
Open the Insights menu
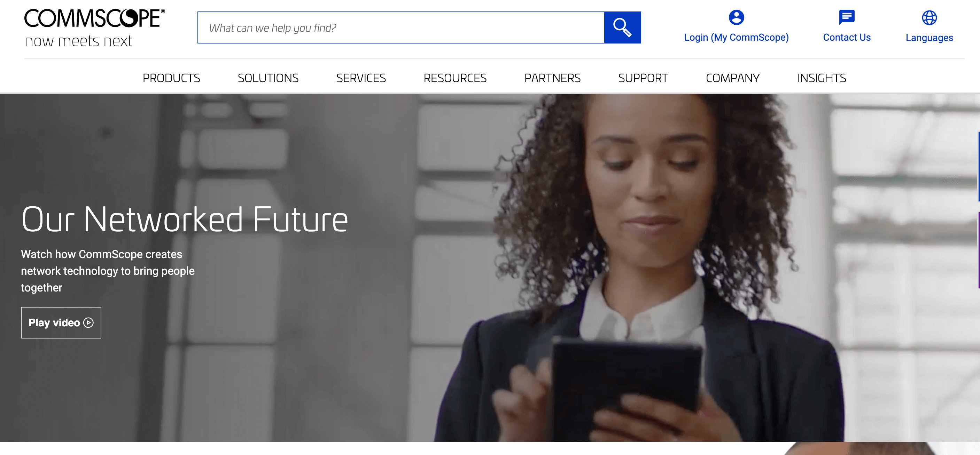[822, 78]
